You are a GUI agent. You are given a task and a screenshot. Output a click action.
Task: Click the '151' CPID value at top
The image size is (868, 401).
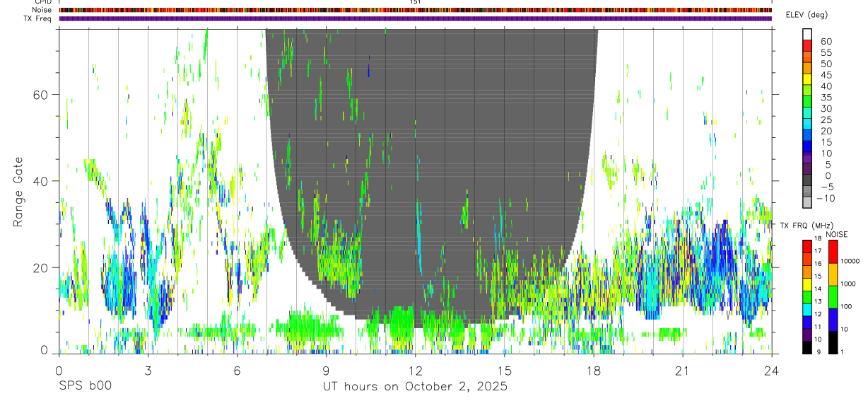[x=415, y=2]
